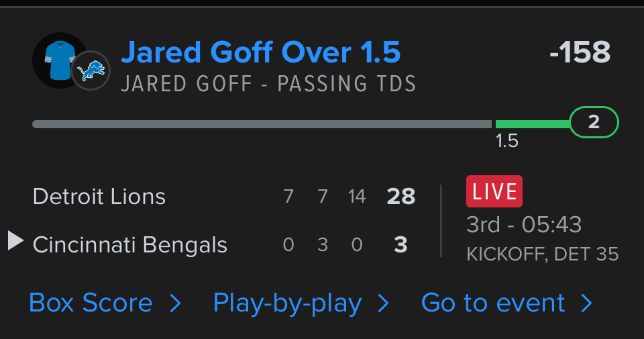The width and height of the screenshot is (644, 339).
Task: Click the -158 odds value
Action: (580, 52)
